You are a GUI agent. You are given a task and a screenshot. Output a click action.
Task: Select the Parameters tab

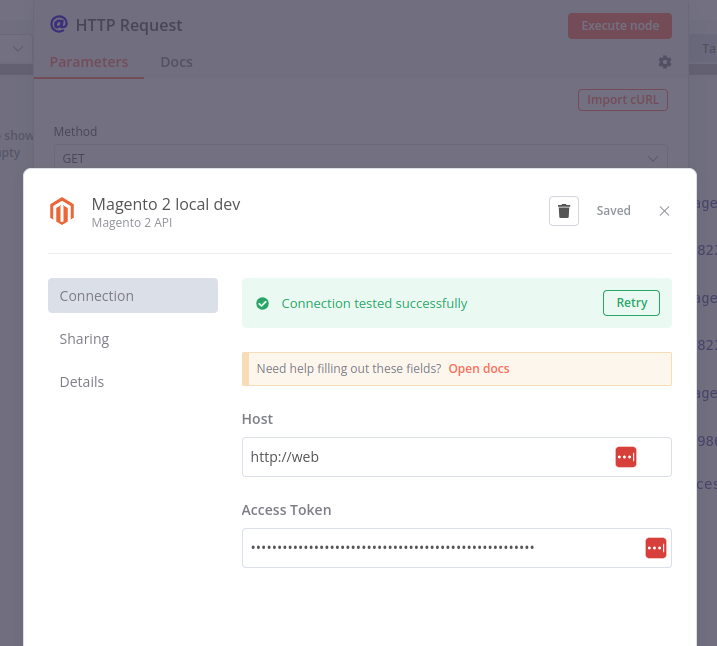[x=89, y=62]
